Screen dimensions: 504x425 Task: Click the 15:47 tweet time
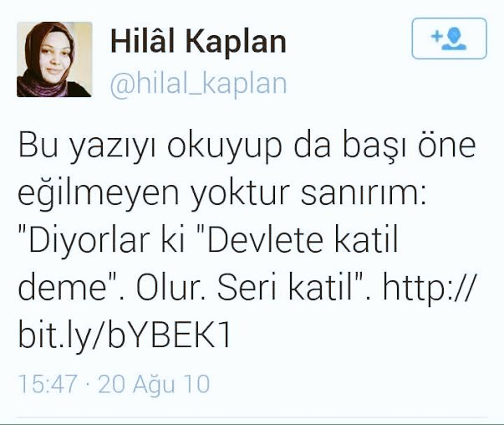48,384
